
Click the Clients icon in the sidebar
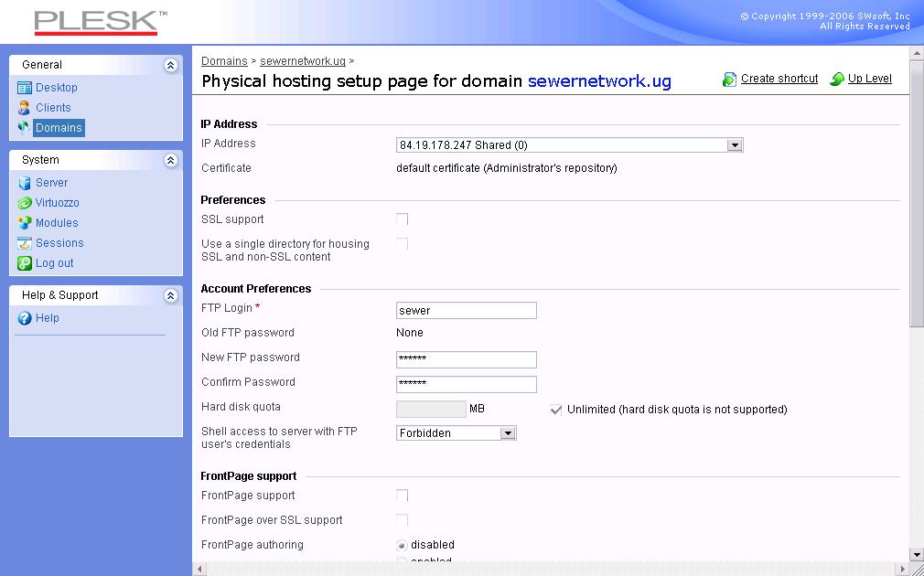click(25, 108)
